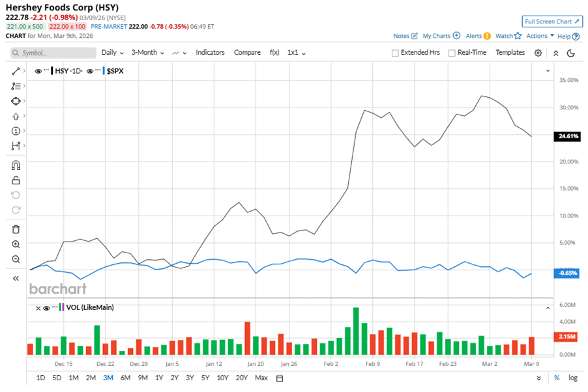Switch axis to percent scale

click(557, 378)
